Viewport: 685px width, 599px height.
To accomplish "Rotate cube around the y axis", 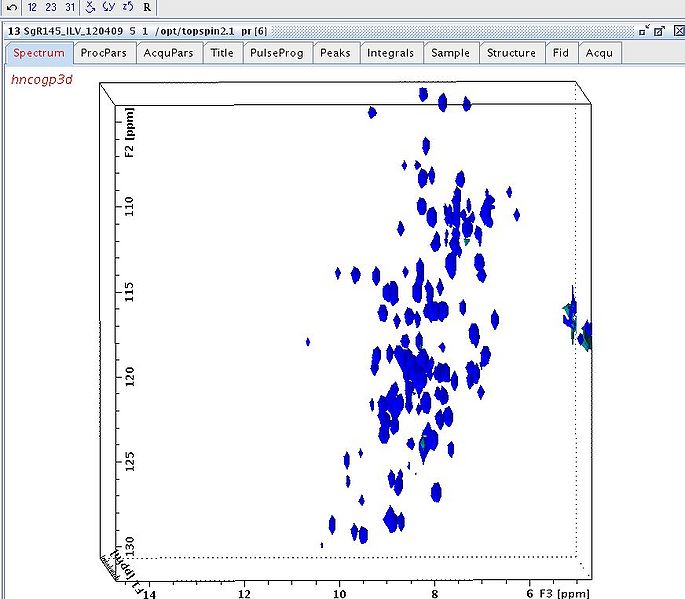I will [x=108, y=7].
